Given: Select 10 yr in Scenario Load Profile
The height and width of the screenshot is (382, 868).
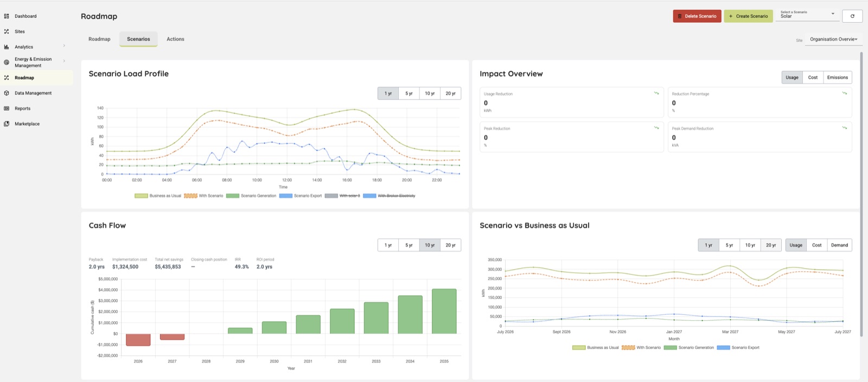Looking at the screenshot, I should point(430,93).
